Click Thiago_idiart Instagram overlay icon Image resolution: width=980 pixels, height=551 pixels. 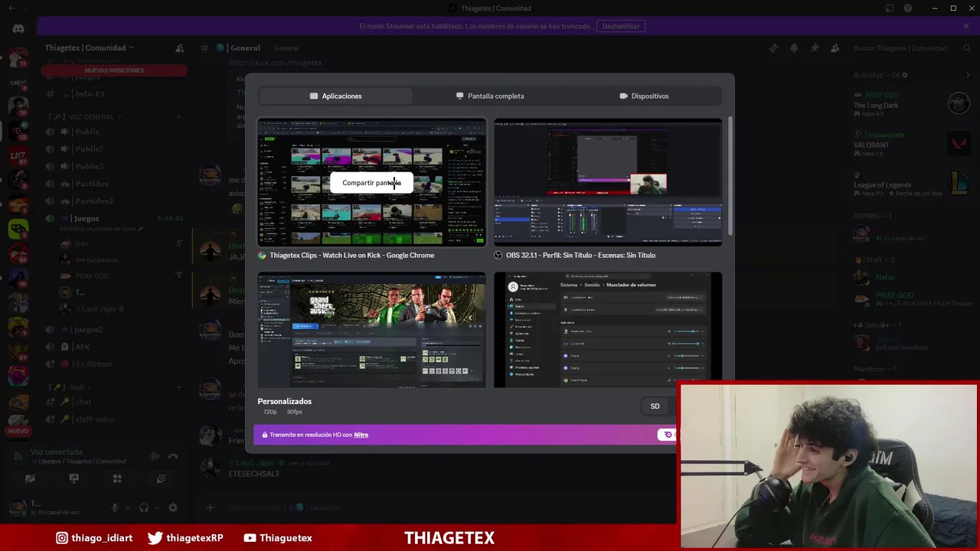(62, 538)
